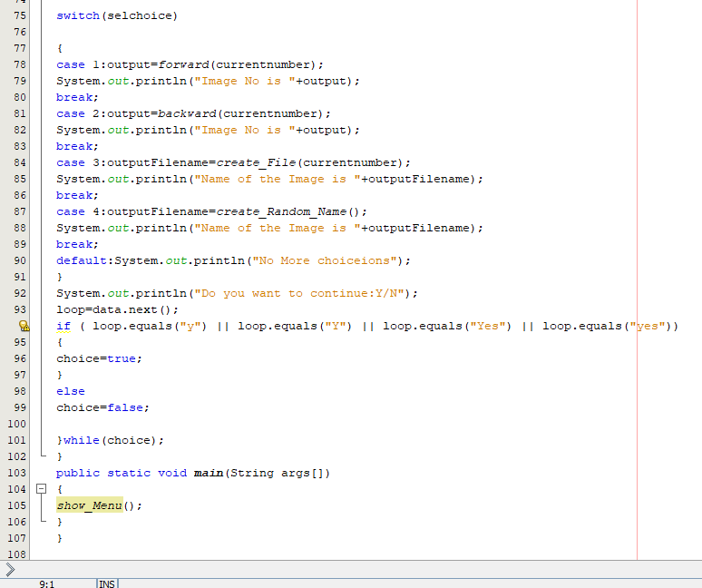The height and width of the screenshot is (588, 702).
Task: Click the cursor position 9:1 in status bar
Action: click(x=46, y=584)
